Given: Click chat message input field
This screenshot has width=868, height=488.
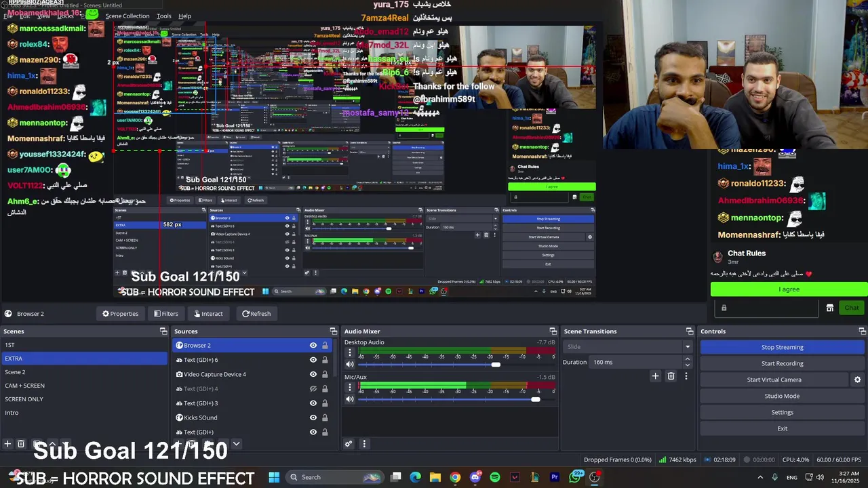Looking at the screenshot, I should pos(767,308).
